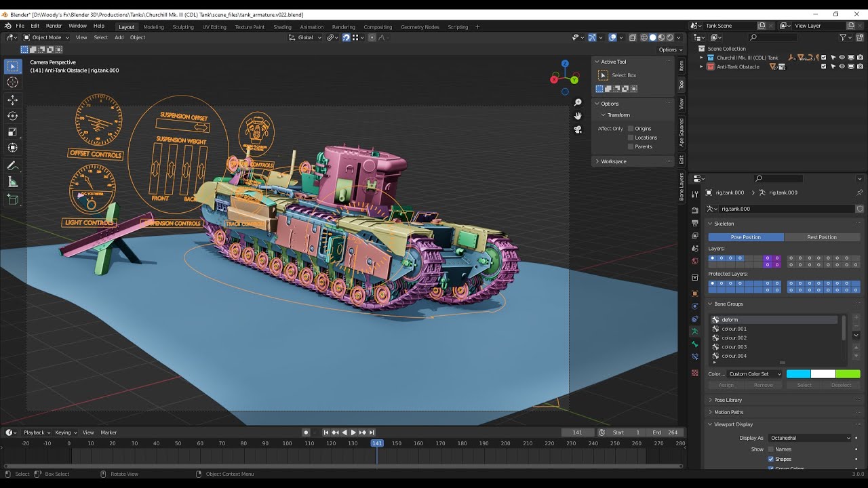Image resolution: width=868 pixels, height=488 pixels.
Task: Switch to wireframe viewport shading
Action: click(x=644, y=37)
